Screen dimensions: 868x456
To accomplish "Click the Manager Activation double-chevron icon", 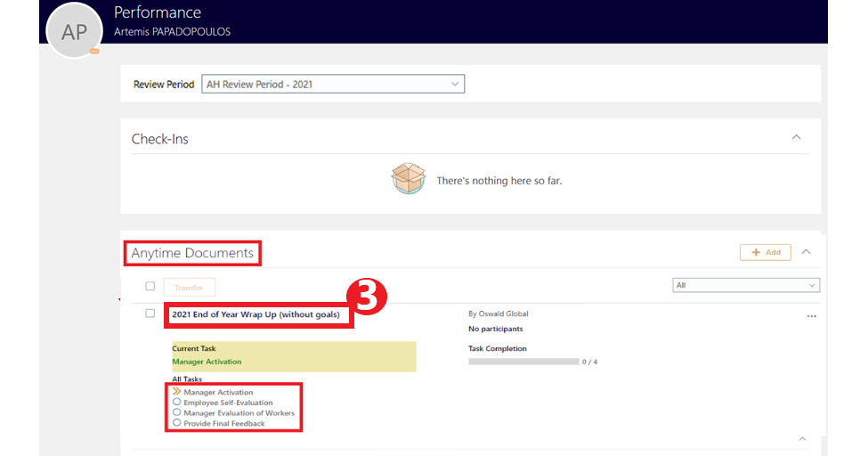I will coord(176,391).
